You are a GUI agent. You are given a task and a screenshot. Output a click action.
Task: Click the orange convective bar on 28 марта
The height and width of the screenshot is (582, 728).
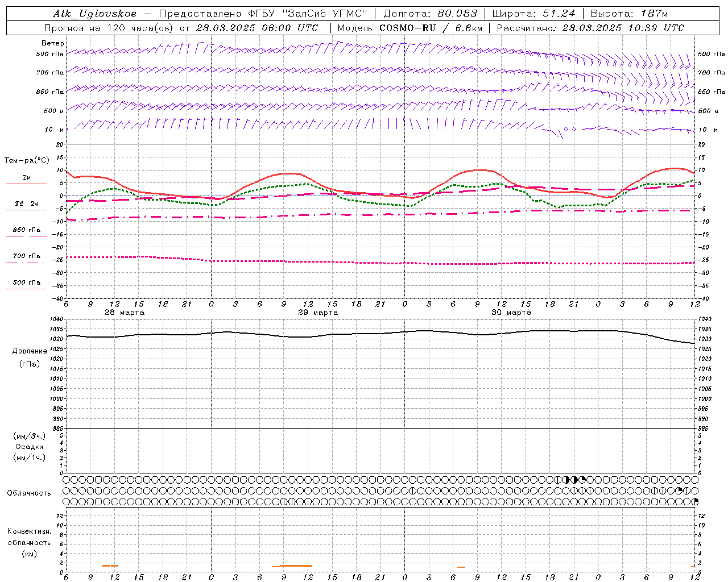pos(110,566)
